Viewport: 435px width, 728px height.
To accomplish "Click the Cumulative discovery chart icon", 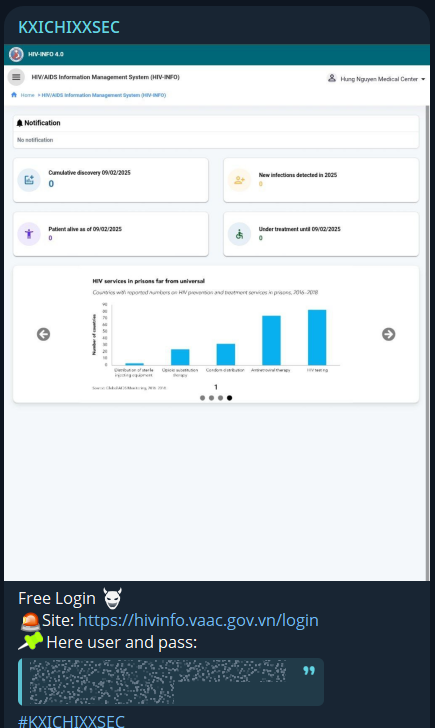I will 29,180.
